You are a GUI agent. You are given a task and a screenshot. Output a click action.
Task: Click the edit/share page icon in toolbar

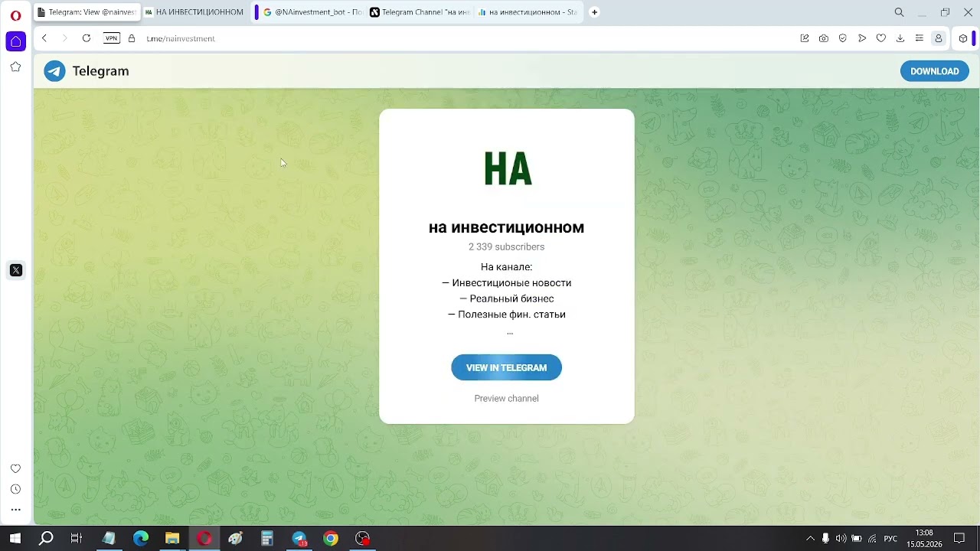tap(805, 38)
